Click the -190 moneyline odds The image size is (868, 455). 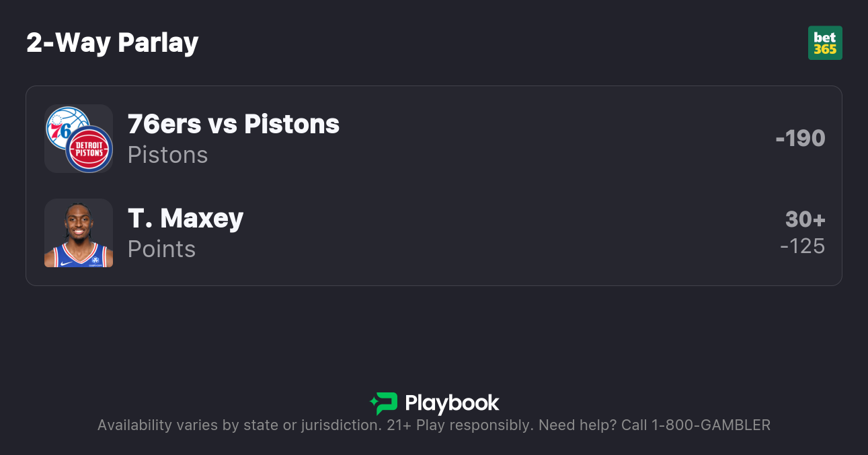800,138
